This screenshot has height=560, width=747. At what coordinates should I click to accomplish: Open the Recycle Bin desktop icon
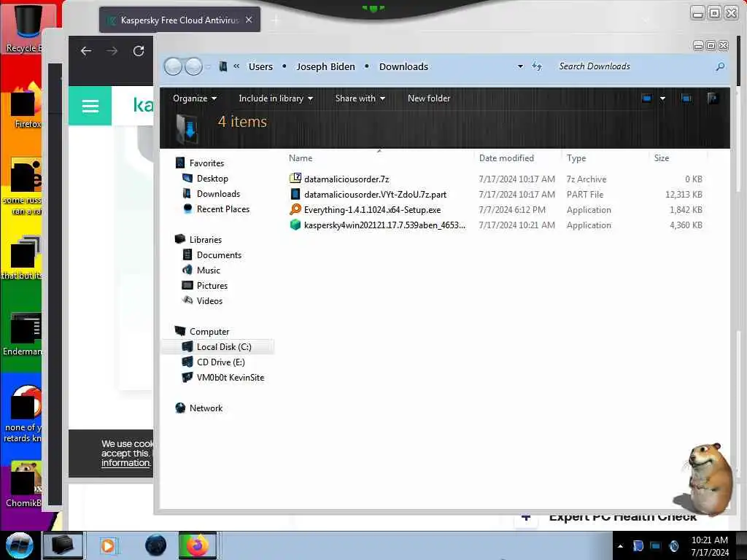(x=28, y=28)
